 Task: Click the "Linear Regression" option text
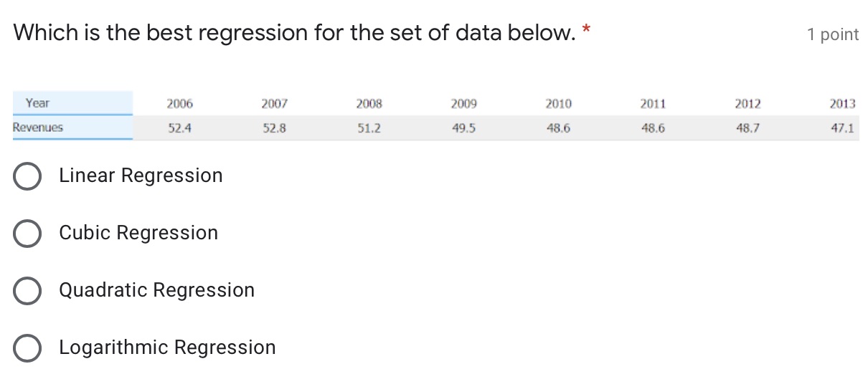141,176
